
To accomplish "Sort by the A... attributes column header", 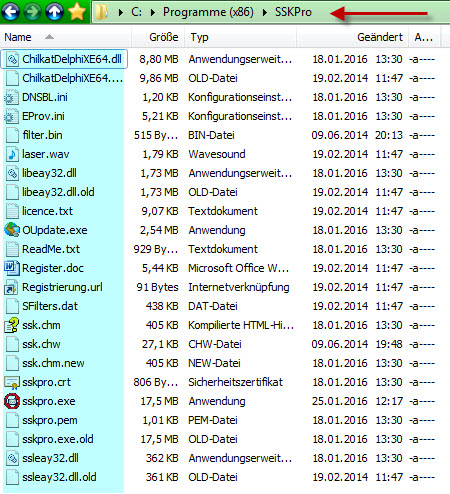I will point(425,37).
